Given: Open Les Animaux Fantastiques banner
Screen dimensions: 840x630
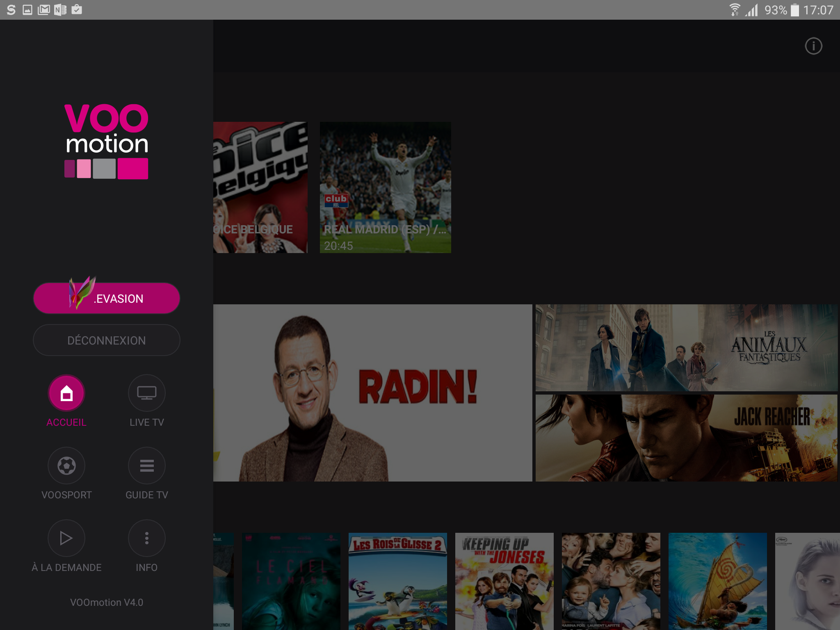Looking at the screenshot, I should [686, 347].
